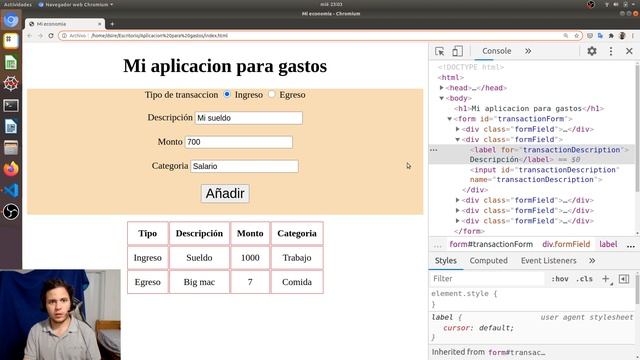Open the Computed tab
The height and width of the screenshot is (360, 640).
pos(488,260)
